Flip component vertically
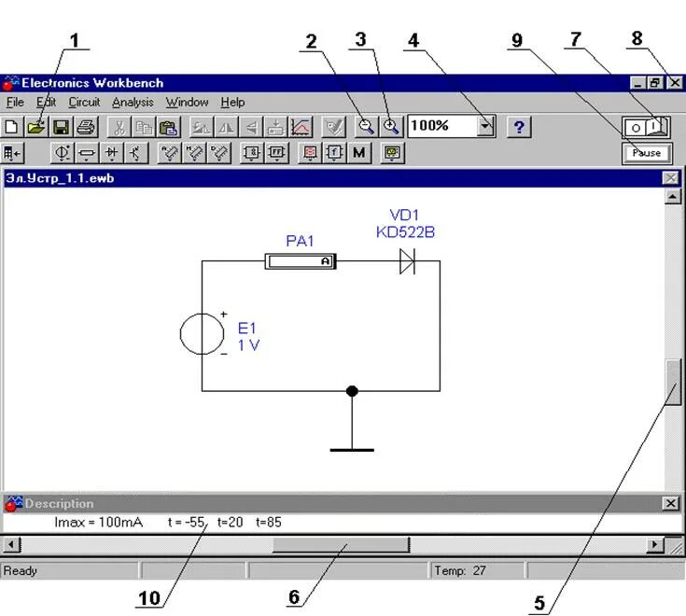Image resolution: width=686 pixels, height=616 pixels. tap(251, 127)
